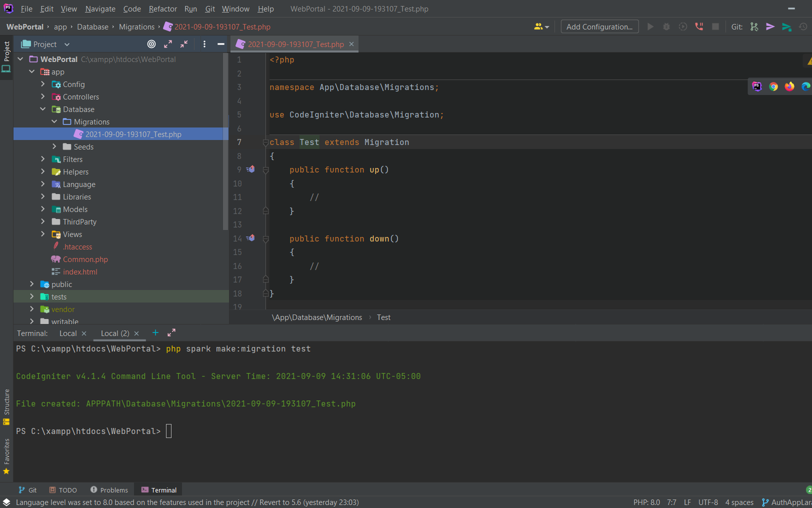Select Common.php in project tree

tap(85, 259)
